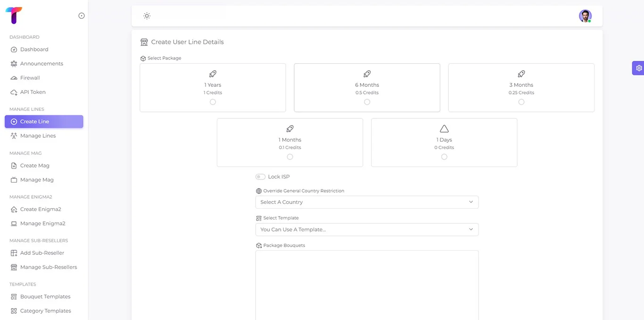Click the light/dark theme sun icon
Screen dimensions: 644x320
(x=147, y=16)
